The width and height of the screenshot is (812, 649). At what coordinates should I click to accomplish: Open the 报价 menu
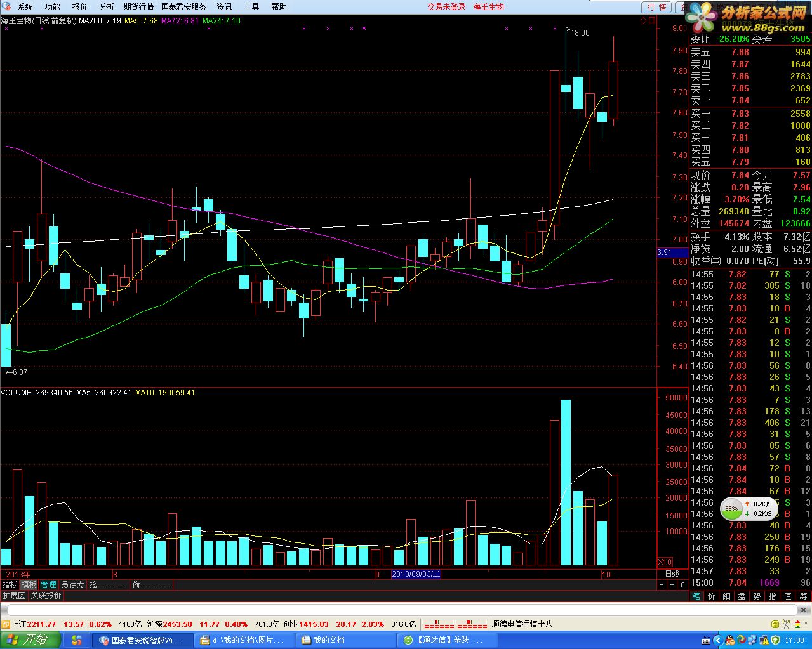[79, 7]
